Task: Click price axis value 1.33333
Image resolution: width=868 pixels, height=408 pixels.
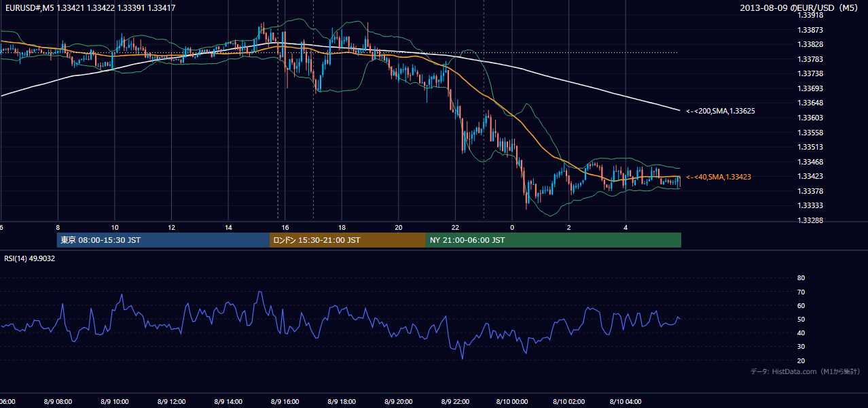Action: click(810, 205)
